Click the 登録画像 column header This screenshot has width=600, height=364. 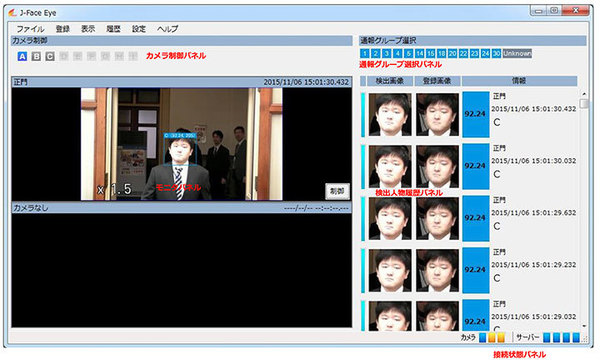point(437,81)
